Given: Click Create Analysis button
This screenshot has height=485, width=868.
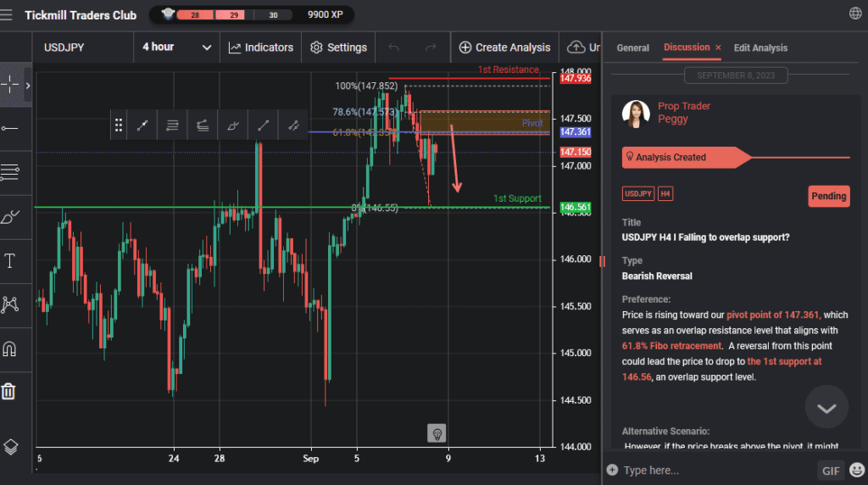Looking at the screenshot, I should coord(504,47).
